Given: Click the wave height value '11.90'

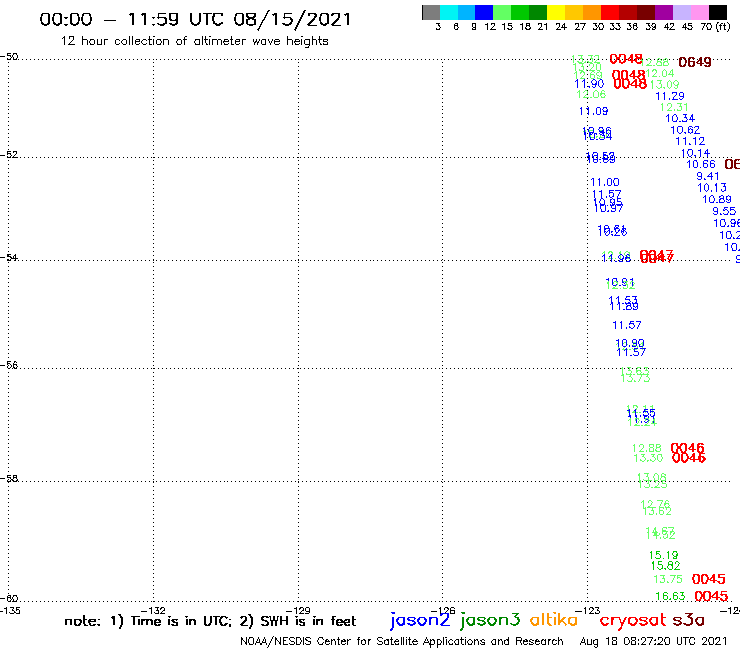Looking at the screenshot, I should click(589, 84).
